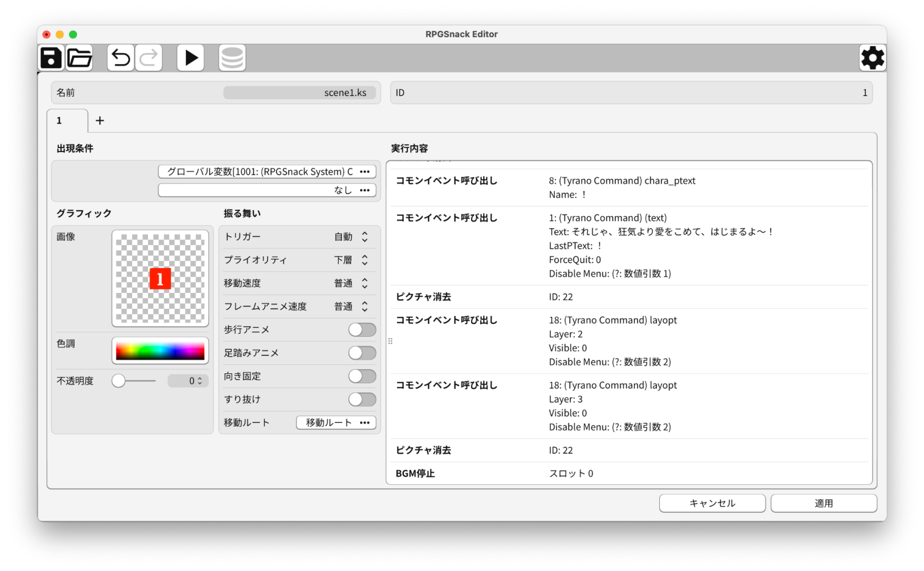Image resolution: width=924 pixels, height=571 pixels.
Task: Expand the プライオリティ dropdown
Action: pos(351,260)
